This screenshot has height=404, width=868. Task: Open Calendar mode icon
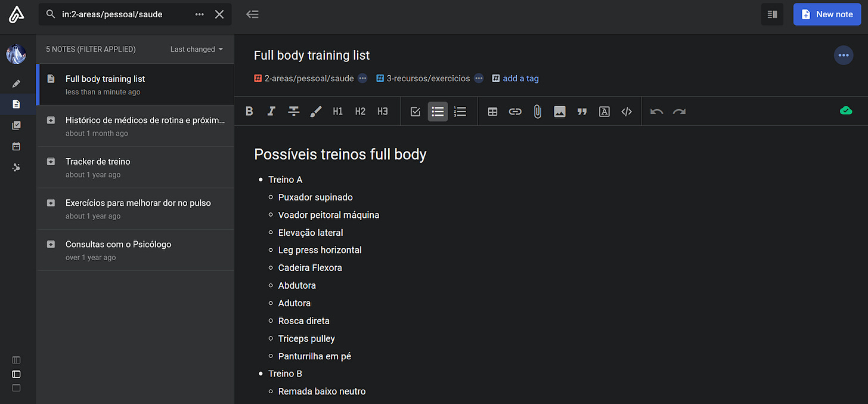click(x=16, y=146)
